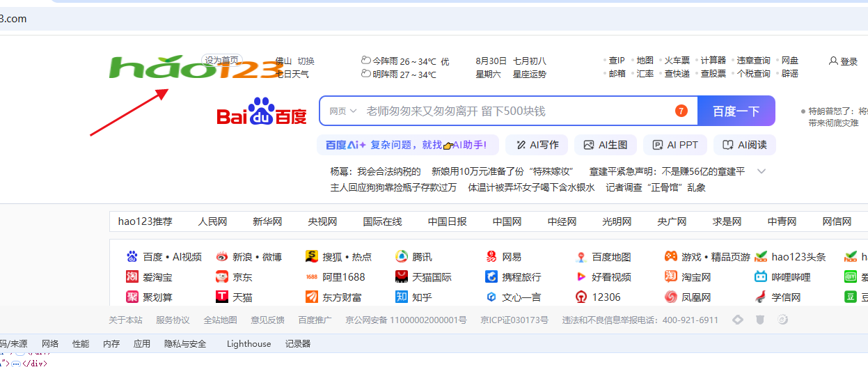The width and height of the screenshot is (868, 367).
Task: Click headline 记者调查"正骨馆"乱象
Action: 656,187
